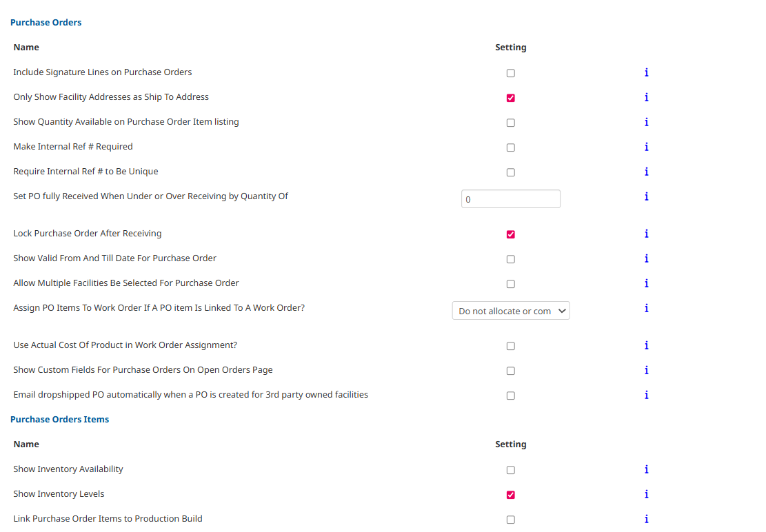Click the Purchase Orders Items heading
Viewport: 766px width, 532px height.
click(59, 419)
